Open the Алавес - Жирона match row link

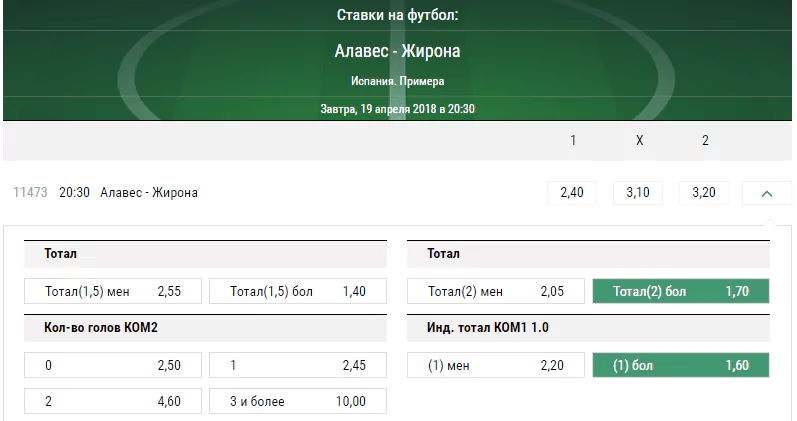[149, 193]
